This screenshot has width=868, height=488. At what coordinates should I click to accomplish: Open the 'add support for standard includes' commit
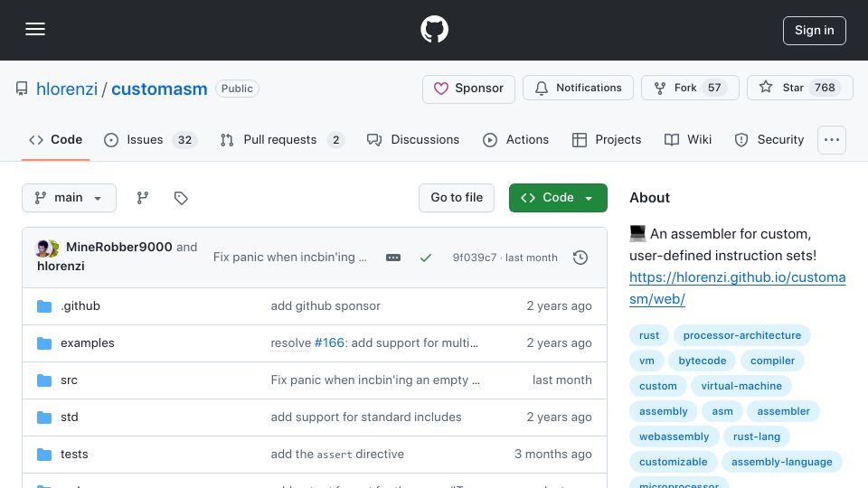(366, 418)
